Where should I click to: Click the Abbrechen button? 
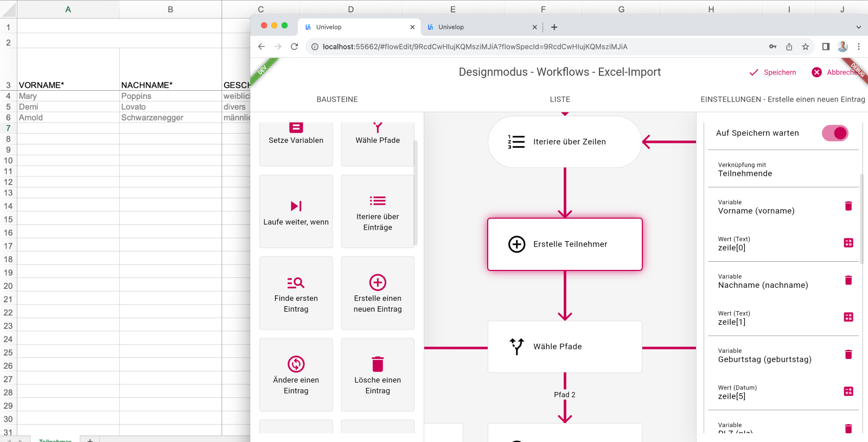click(x=839, y=72)
